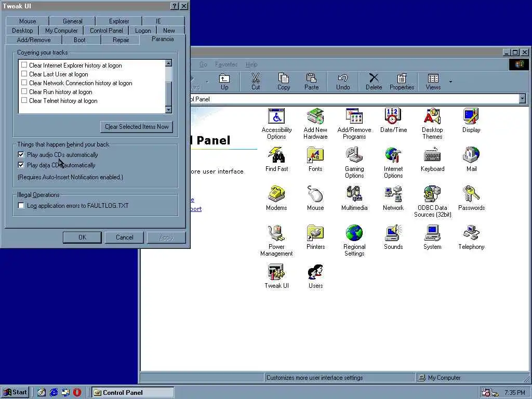Click the Undo toolbar button
532x399 pixels.
coord(343,82)
